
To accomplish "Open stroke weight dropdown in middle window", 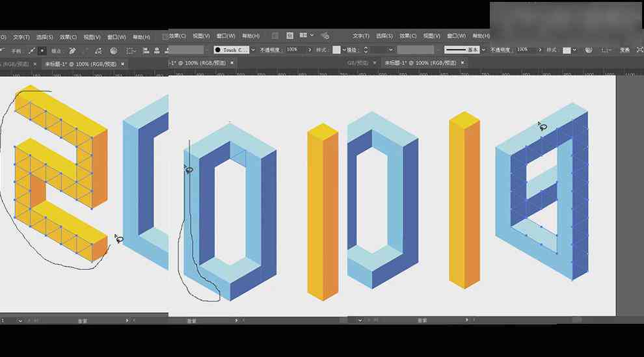I will tap(390, 49).
